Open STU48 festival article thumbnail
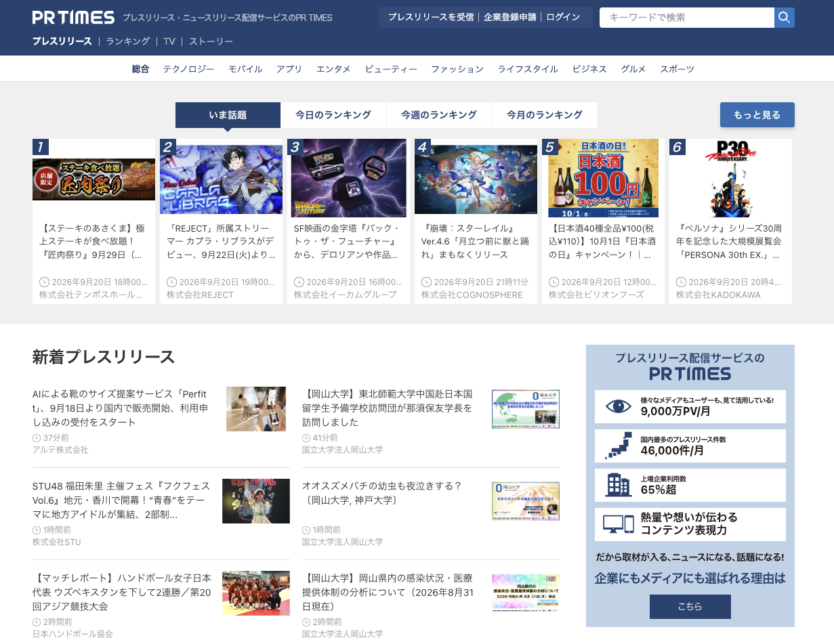834x644 pixels. [x=256, y=501]
